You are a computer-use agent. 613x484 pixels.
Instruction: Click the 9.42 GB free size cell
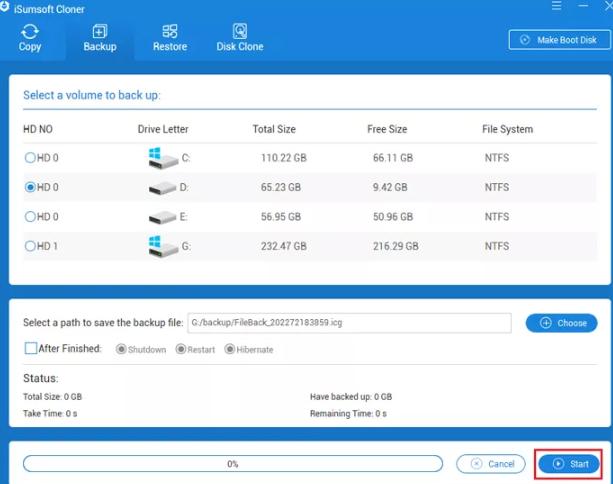click(x=390, y=187)
